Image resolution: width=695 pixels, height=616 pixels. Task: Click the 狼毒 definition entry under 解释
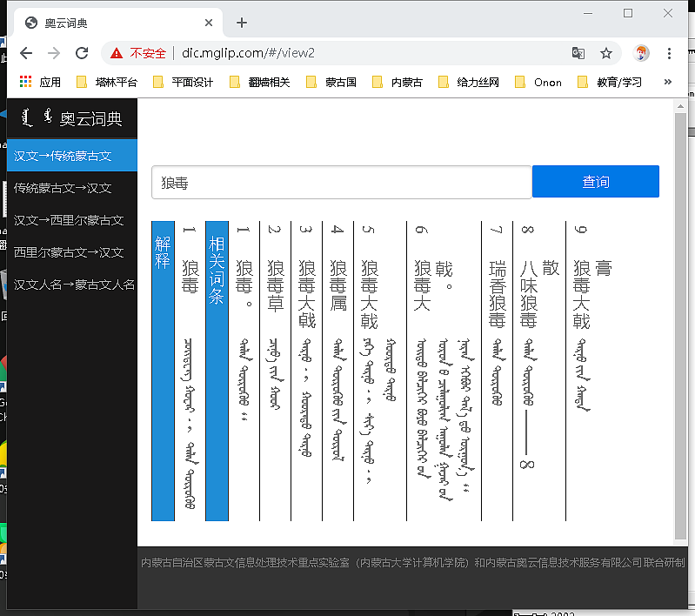[x=190, y=371]
